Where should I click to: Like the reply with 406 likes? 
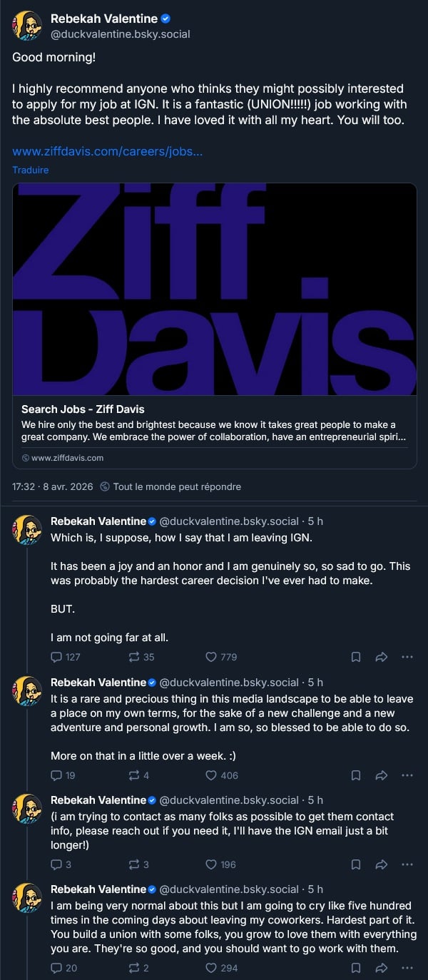[x=211, y=775]
